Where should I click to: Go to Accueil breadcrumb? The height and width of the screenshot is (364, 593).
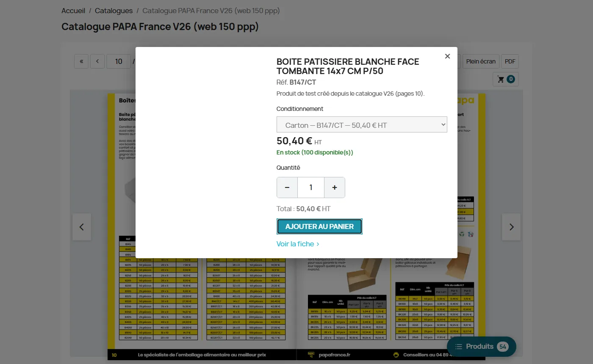[x=73, y=11]
